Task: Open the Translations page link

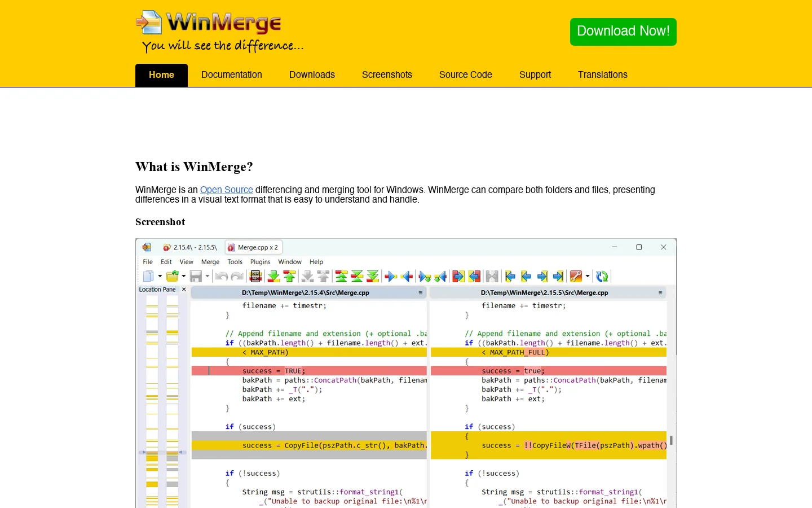Action: 603,75
